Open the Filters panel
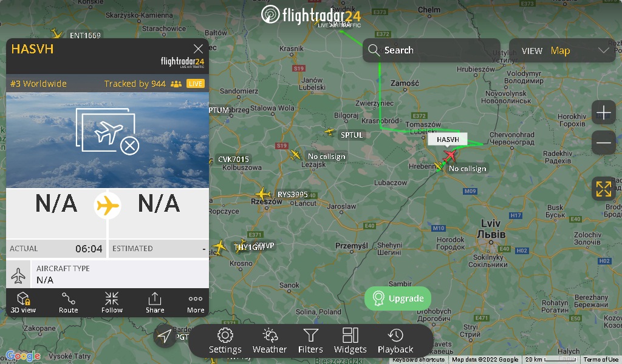Viewport: 622px width, 364px height. 310,340
